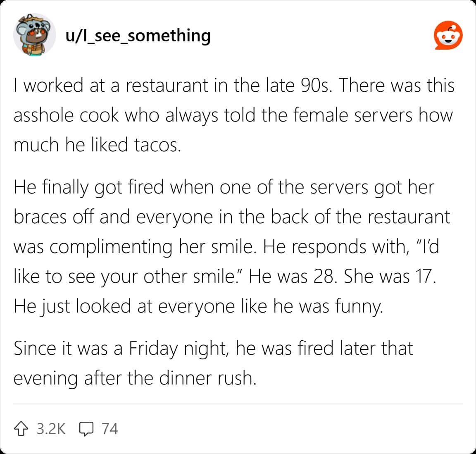Select the paragraph beginning "I worked at a restaurant"
476x454 pixels.
pos(234,115)
